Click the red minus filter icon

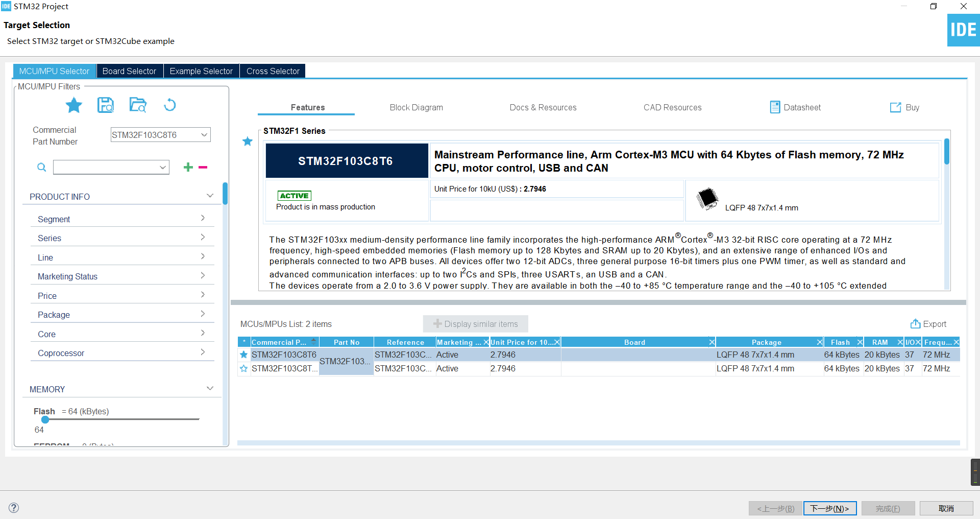203,167
